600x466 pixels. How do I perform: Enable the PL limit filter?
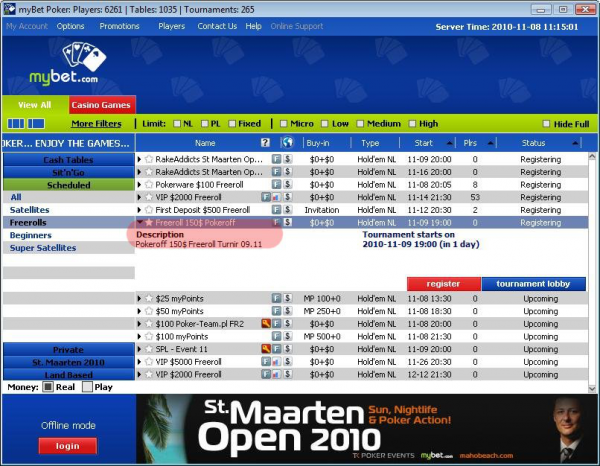tap(205, 124)
